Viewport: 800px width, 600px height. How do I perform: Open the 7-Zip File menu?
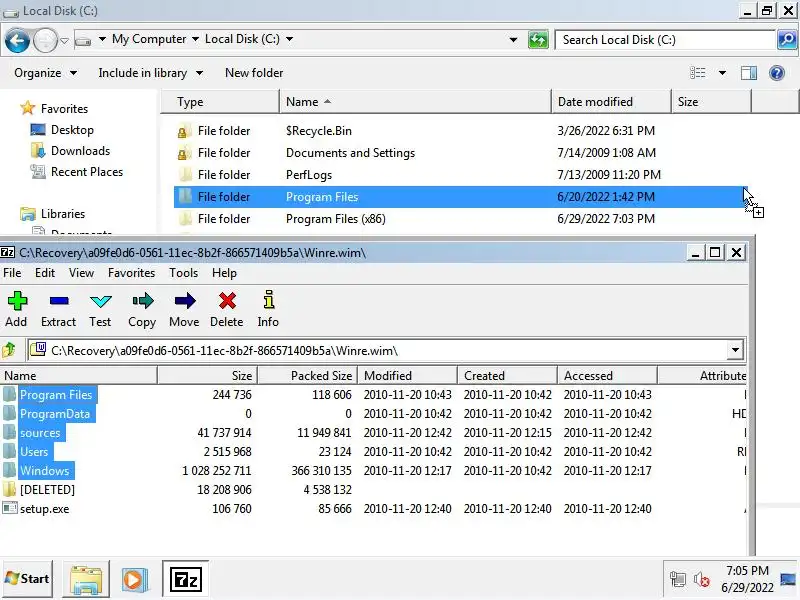[12, 273]
